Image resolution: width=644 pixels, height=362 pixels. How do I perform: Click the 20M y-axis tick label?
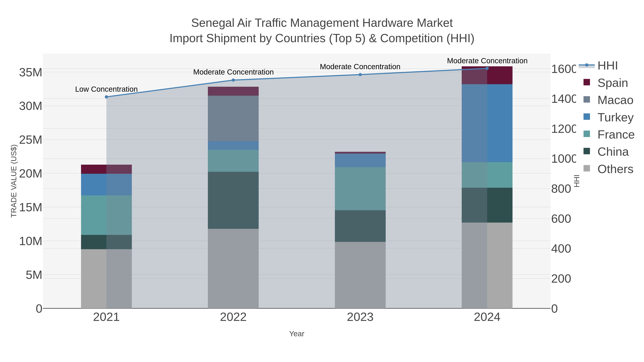30,174
